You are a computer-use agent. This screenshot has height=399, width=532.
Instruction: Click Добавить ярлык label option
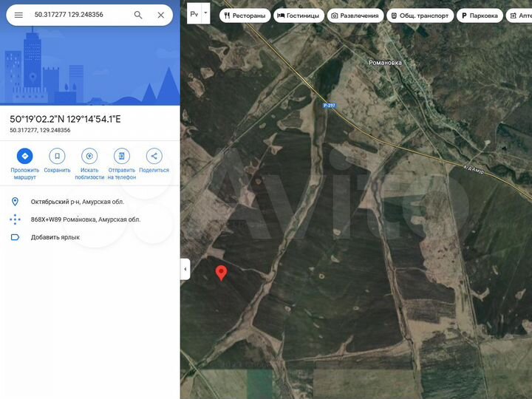coord(55,237)
